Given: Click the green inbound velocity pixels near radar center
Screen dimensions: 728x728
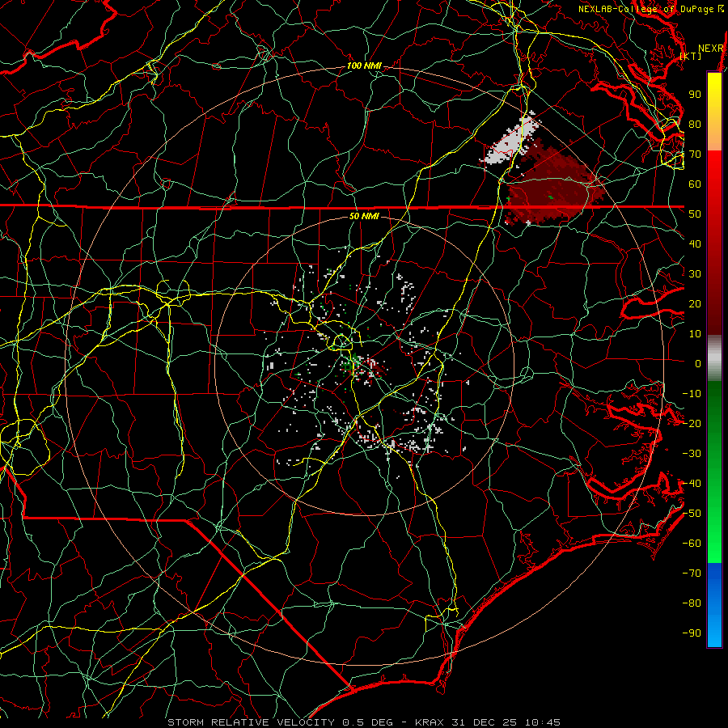Looking at the screenshot, I should tap(352, 362).
